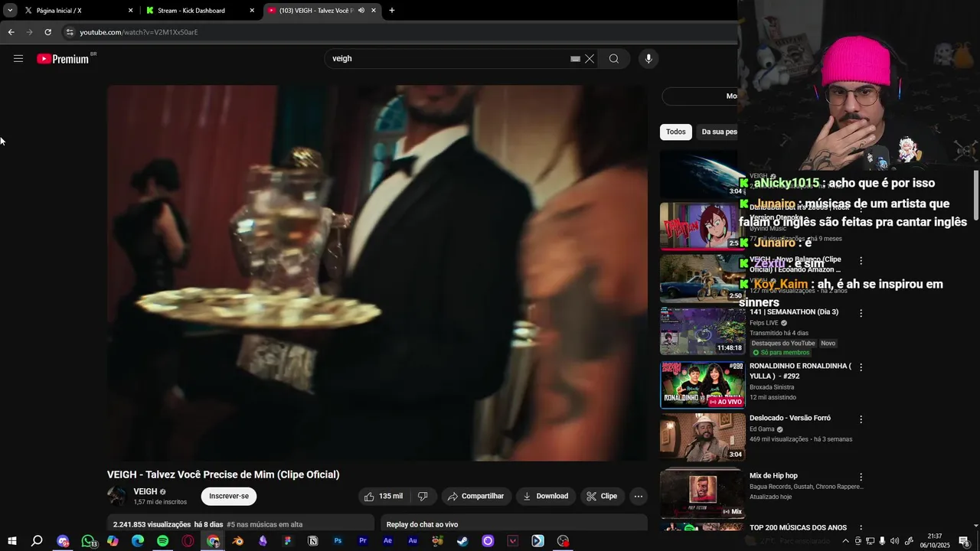Viewport: 980px width, 551px height.
Task: Open options for RONALDINHO E RONALDINHA video
Action: click(861, 367)
